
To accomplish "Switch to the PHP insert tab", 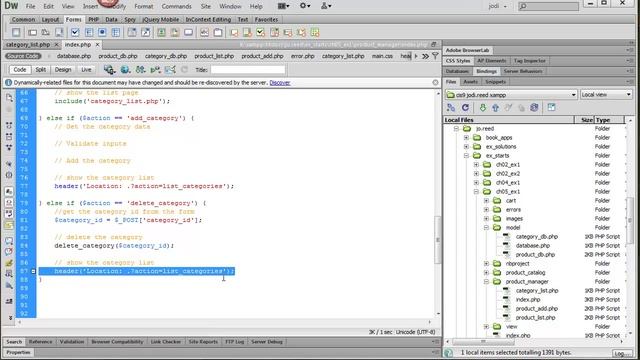I will click(x=93, y=19).
